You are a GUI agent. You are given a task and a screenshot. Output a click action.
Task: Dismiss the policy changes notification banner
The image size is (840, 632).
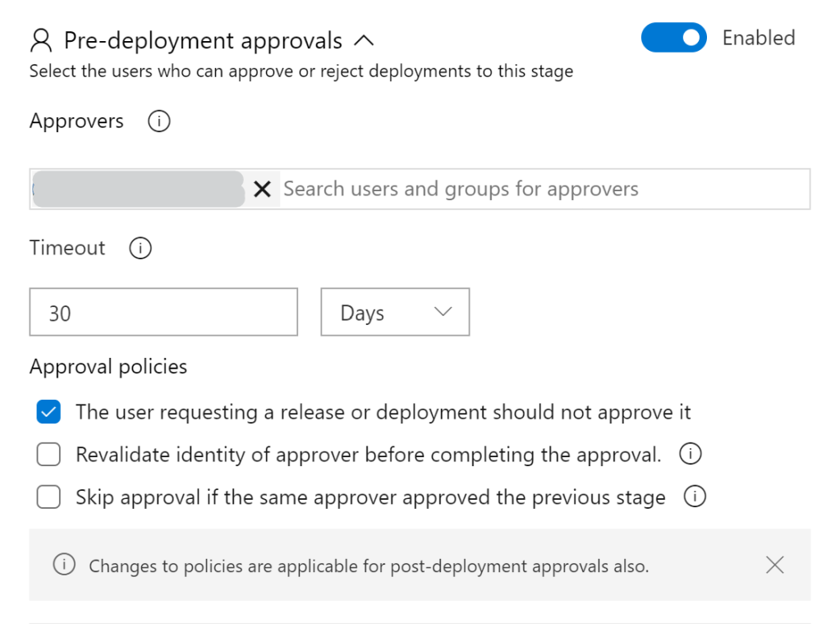[x=774, y=565]
